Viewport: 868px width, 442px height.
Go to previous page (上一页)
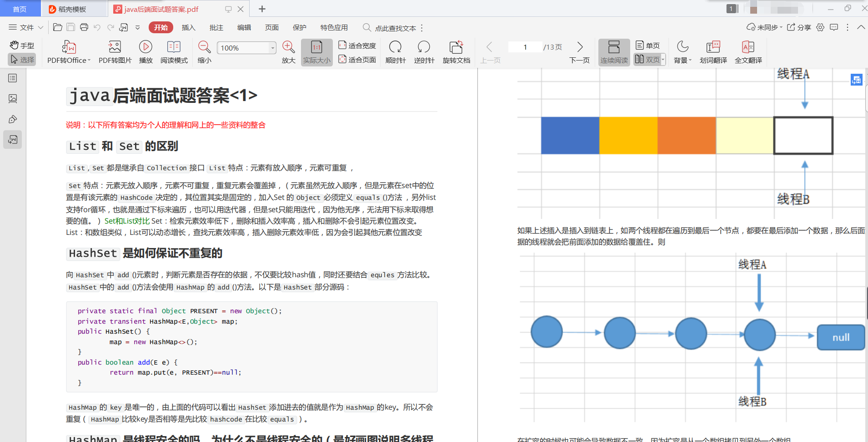(x=490, y=52)
